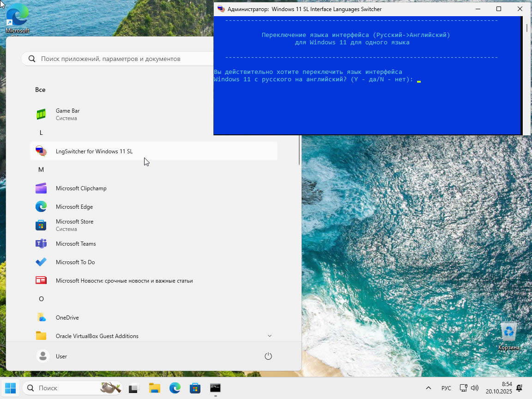The height and width of the screenshot is (399, 532).
Task: Open Microsoft Новости app entry
Action: [x=124, y=281]
